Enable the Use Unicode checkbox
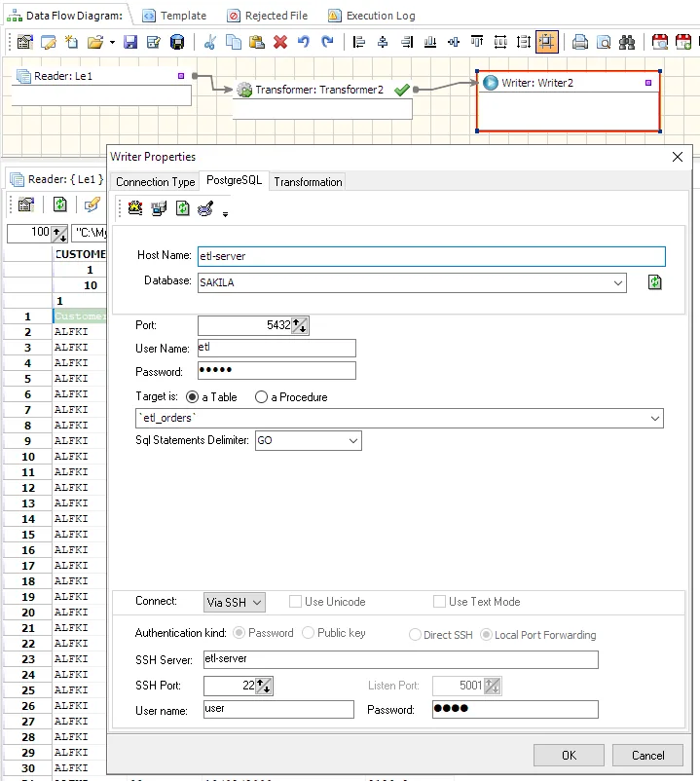 tap(295, 601)
